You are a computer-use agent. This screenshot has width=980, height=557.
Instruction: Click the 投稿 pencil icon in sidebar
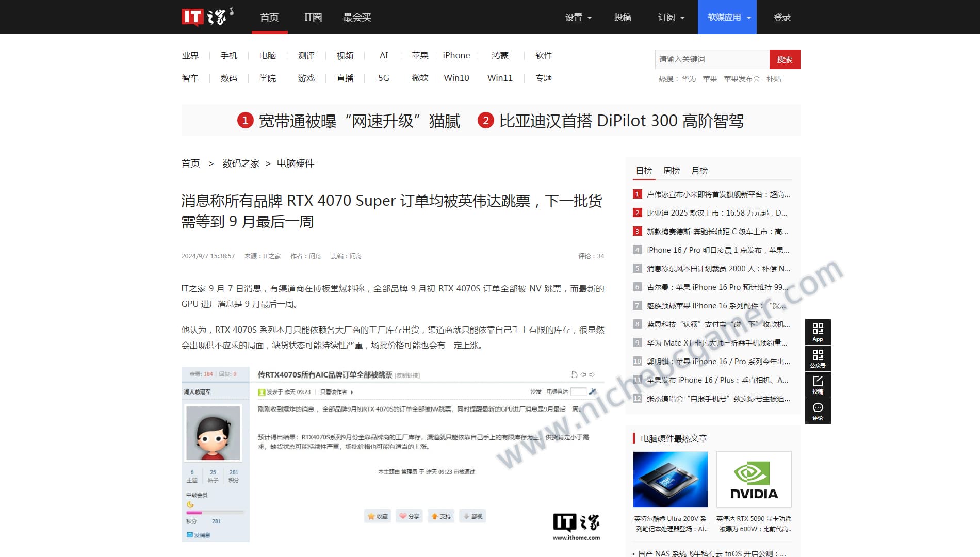point(818,385)
